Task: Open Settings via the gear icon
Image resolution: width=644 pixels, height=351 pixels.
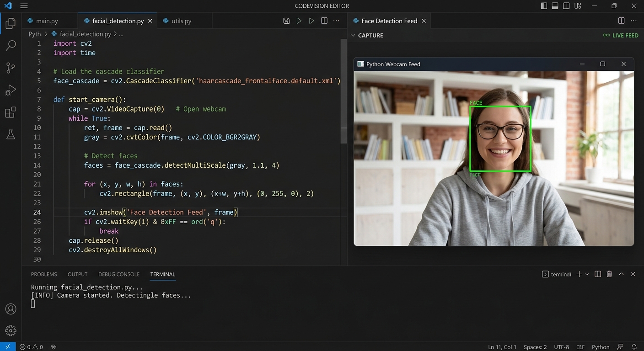Action: [x=11, y=330]
